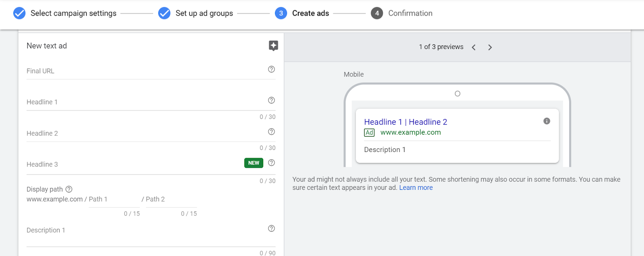
Task: Go to Select campaign settings step
Action: [65, 13]
